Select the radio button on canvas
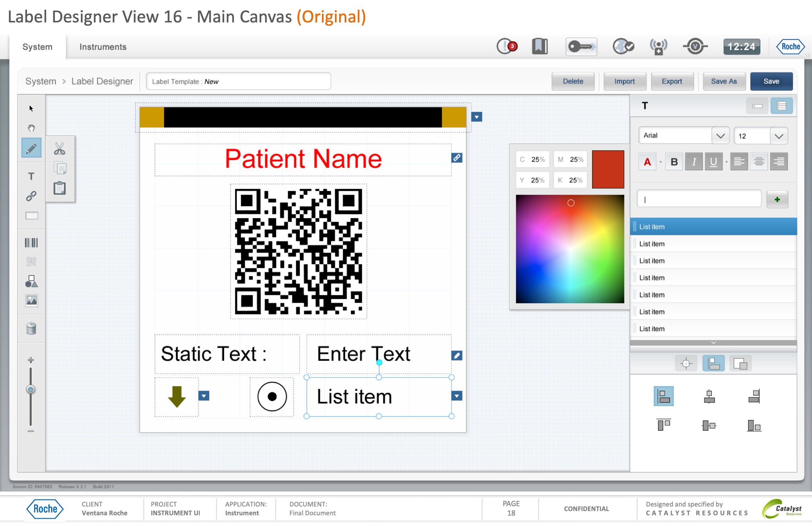This screenshot has width=812, height=526. [x=272, y=397]
